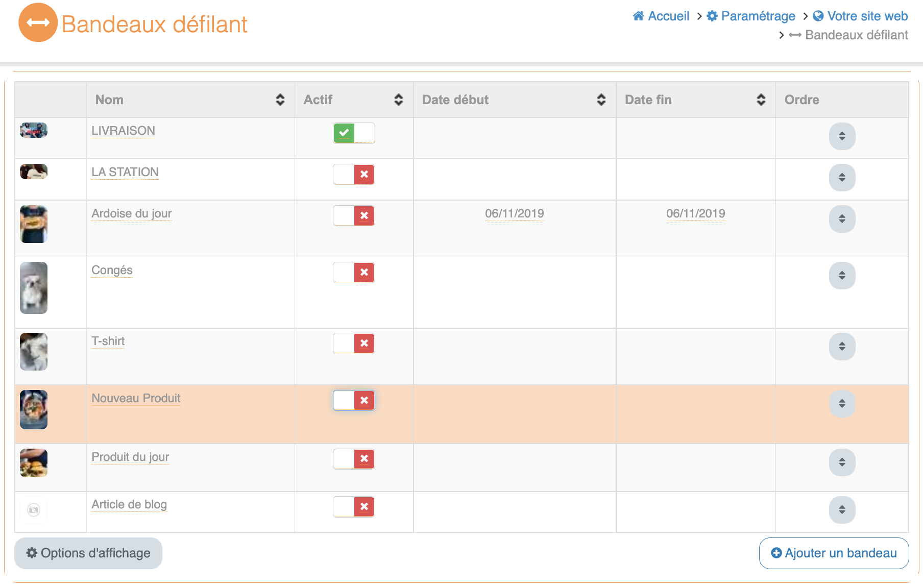
Task: Enable the Produit du jour toggle
Action: point(354,459)
